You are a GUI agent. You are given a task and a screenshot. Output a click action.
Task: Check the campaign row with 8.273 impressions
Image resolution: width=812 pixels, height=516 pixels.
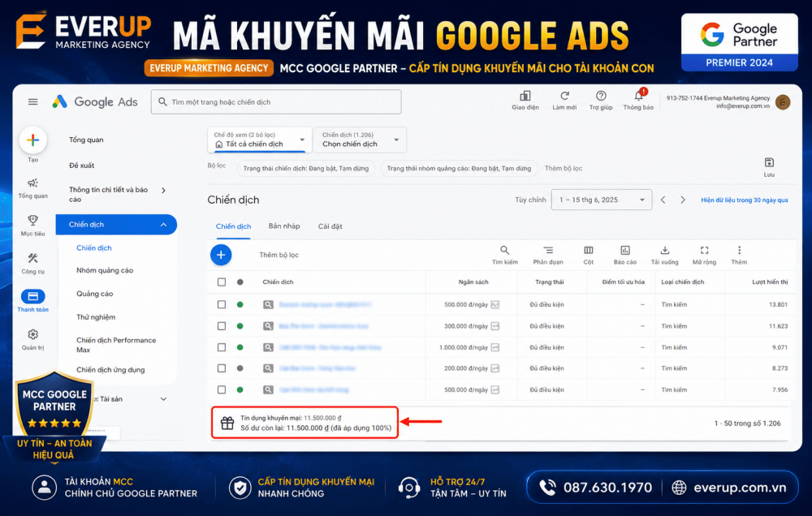(222, 368)
